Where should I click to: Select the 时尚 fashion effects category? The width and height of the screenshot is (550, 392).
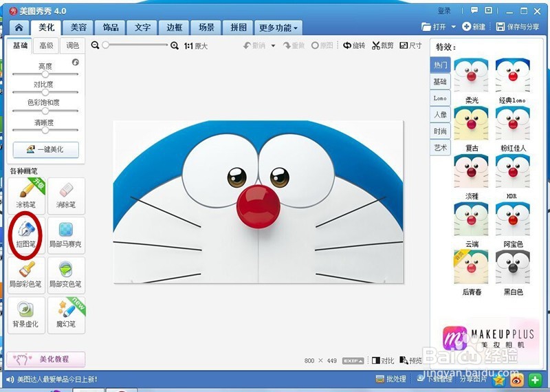pyautogui.click(x=440, y=131)
